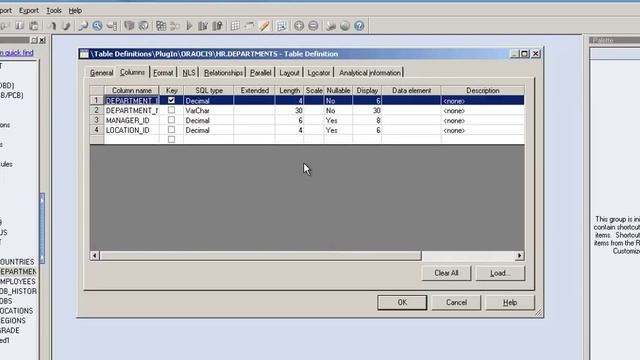Click the Column name header
This screenshot has width=640, height=360.
[x=131, y=91]
